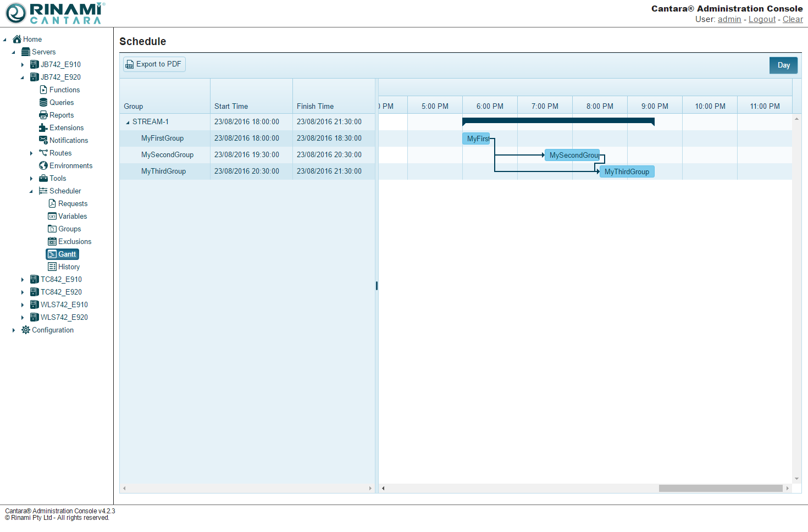808x532 pixels.
Task: Click the Export to PDF button
Action: click(154, 64)
